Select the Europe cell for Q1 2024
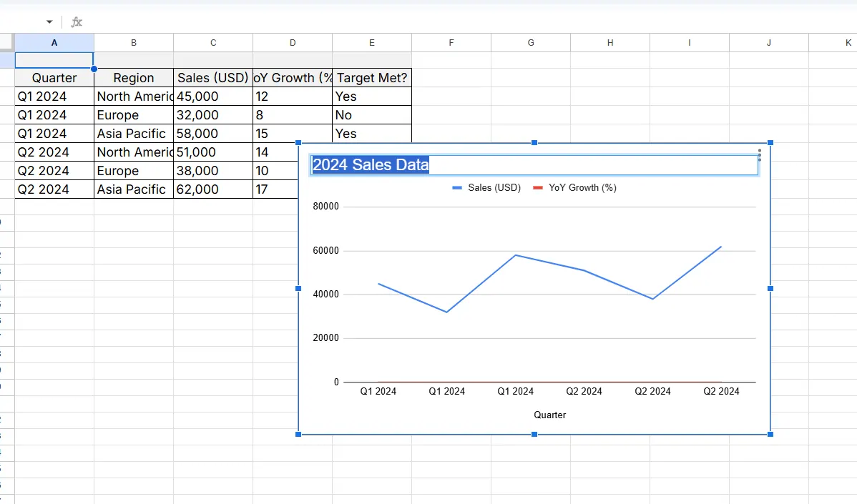The height and width of the screenshot is (504, 857). 133,115
